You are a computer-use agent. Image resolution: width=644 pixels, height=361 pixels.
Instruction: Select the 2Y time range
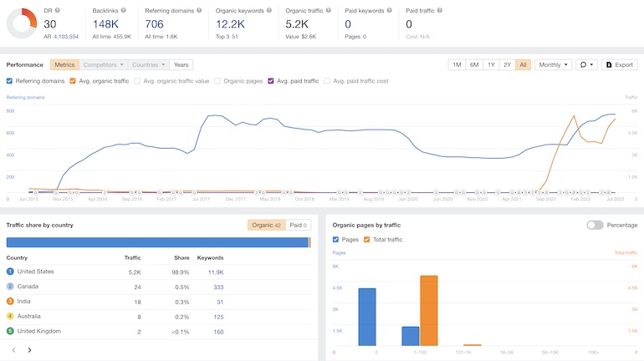(507, 65)
